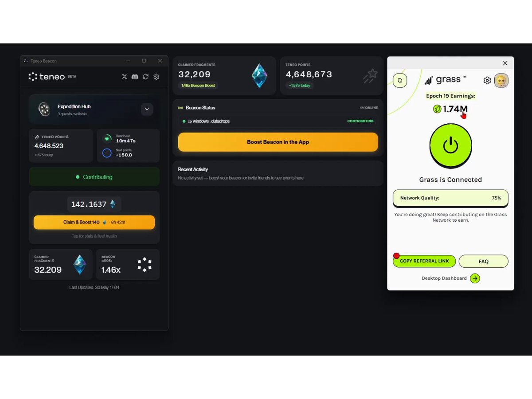Open Teneo settings gear icon
This screenshot has height=399, width=532.
(156, 77)
